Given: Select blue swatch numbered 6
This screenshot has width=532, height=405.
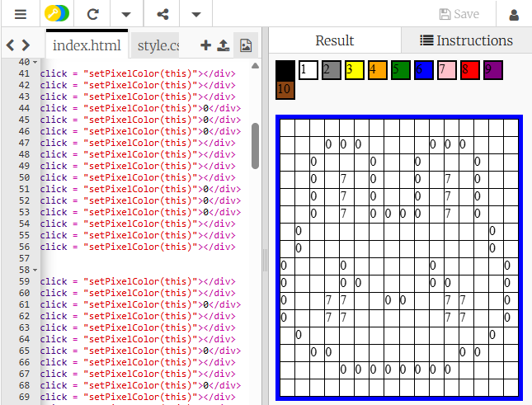Looking at the screenshot, I should tap(424, 70).
